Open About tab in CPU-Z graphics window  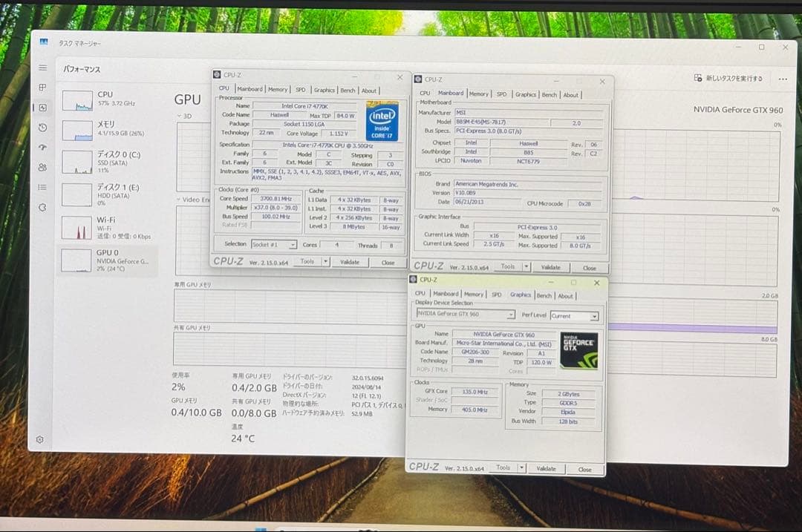(565, 296)
